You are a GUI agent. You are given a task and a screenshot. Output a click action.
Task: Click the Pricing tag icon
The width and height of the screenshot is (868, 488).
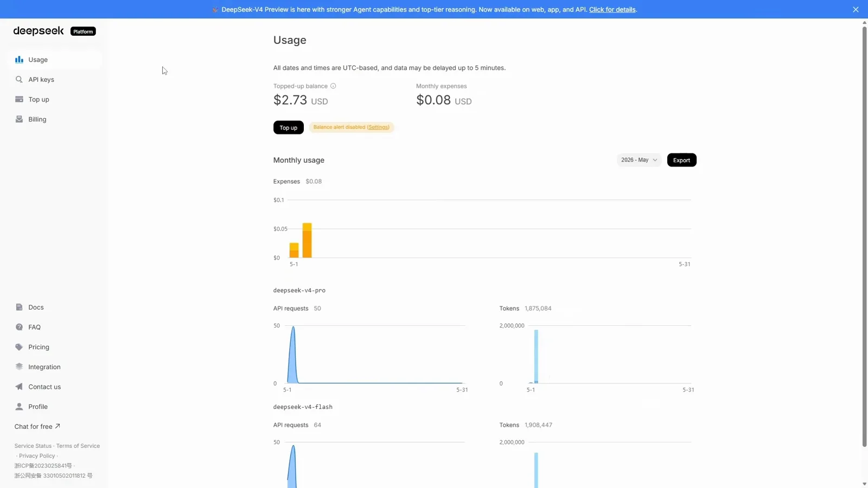pos(19,347)
